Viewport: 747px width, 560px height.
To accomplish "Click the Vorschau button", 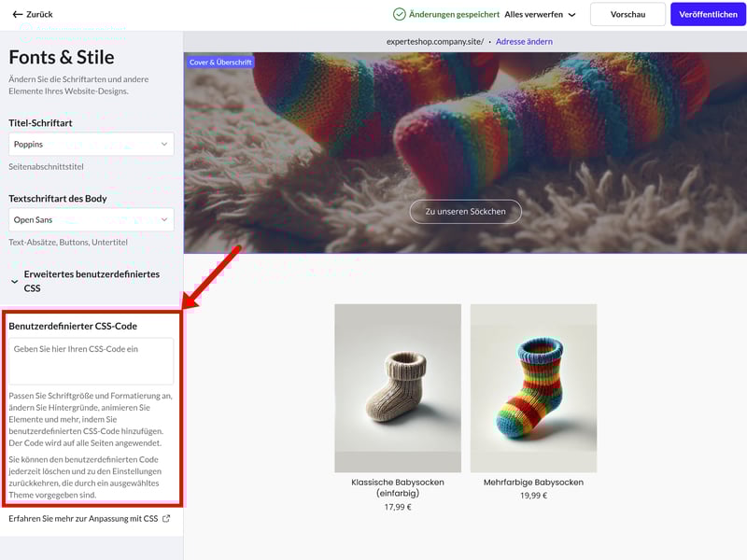I will click(x=627, y=14).
